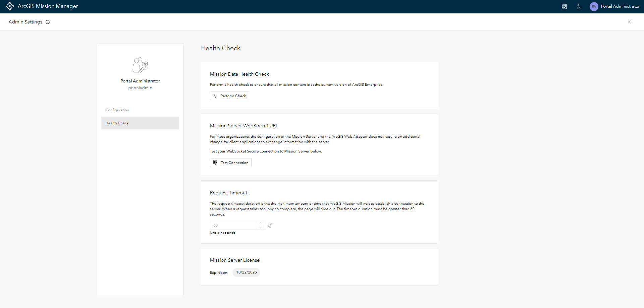Click the 10/22/2025 license expiration badge
The height and width of the screenshot is (308, 644).
[x=246, y=272]
